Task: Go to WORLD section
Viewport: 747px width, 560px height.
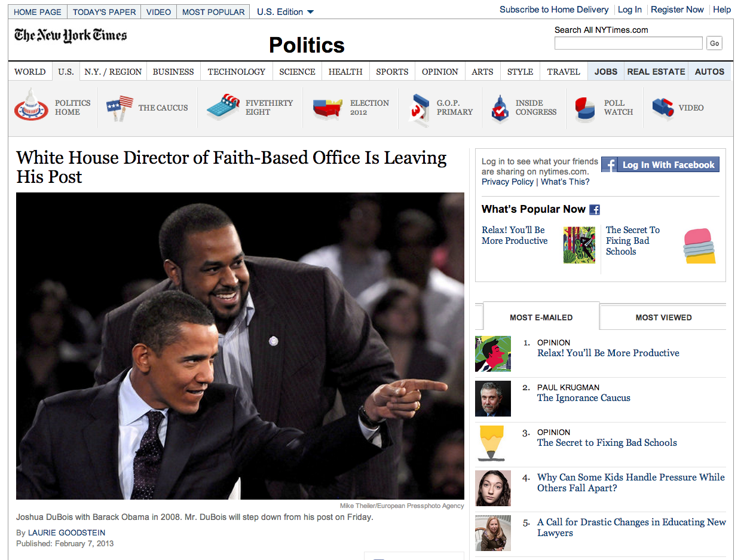Action: pos(30,72)
